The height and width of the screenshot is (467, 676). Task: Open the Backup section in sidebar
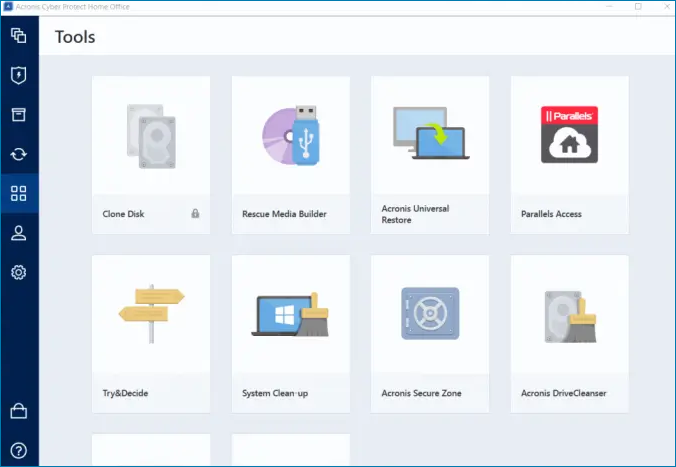(x=18, y=36)
